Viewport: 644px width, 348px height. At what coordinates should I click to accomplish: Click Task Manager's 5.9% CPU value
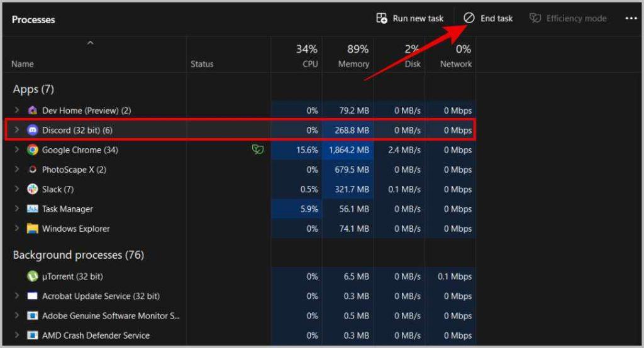coord(309,209)
